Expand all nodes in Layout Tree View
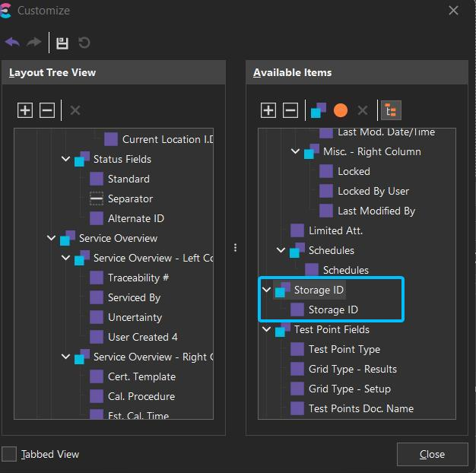476x473 pixels. 25,110
